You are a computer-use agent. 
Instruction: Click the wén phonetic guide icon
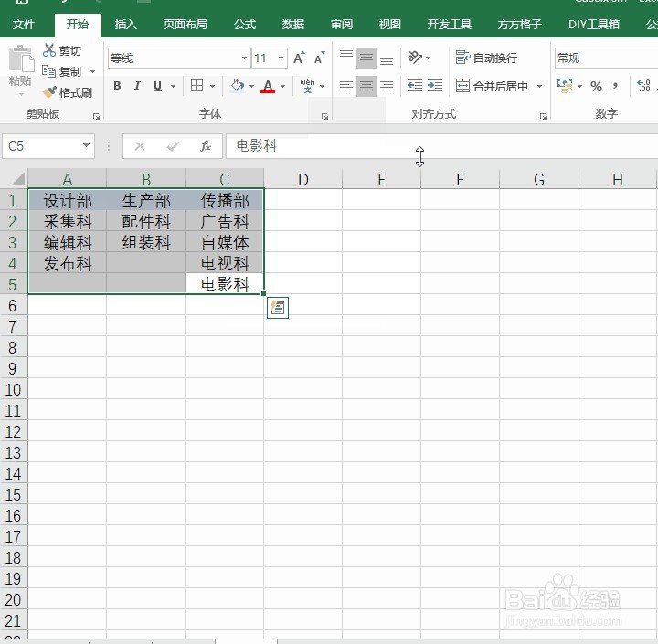[308, 86]
